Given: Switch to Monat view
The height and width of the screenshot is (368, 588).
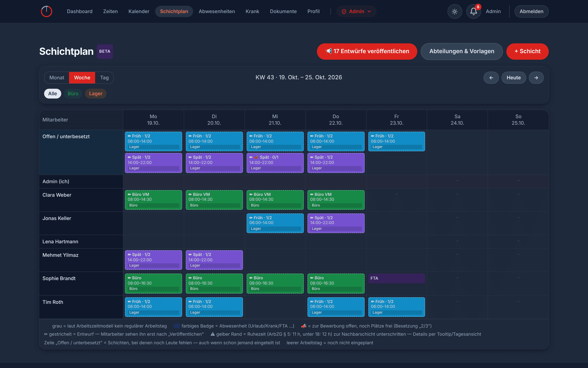Looking at the screenshot, I should 57,78.
